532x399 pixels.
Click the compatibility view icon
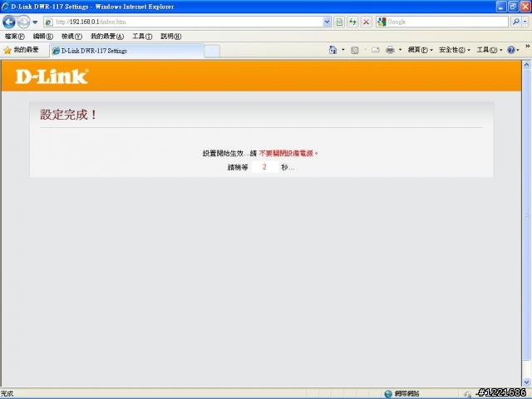coord(339,22)
